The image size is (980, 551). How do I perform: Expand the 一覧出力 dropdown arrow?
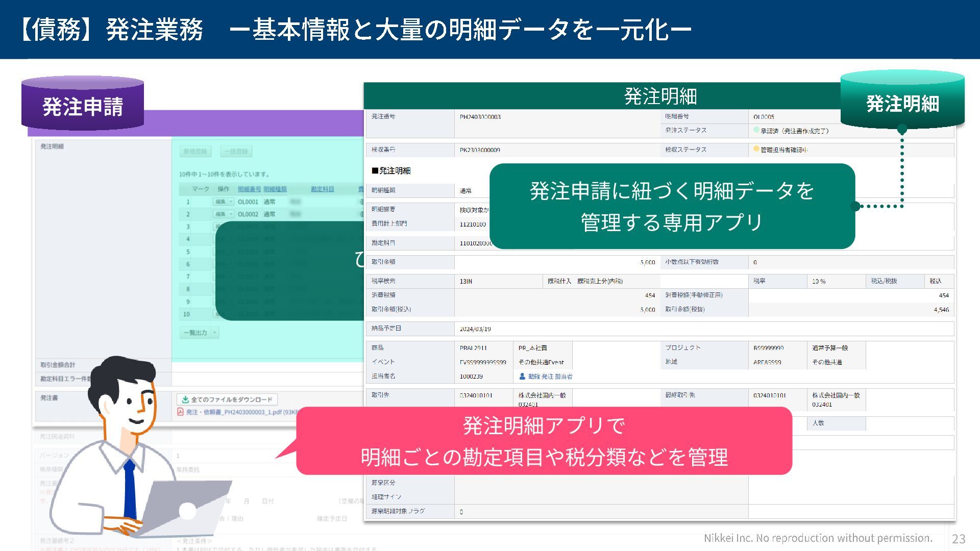(x=215, y=333)
